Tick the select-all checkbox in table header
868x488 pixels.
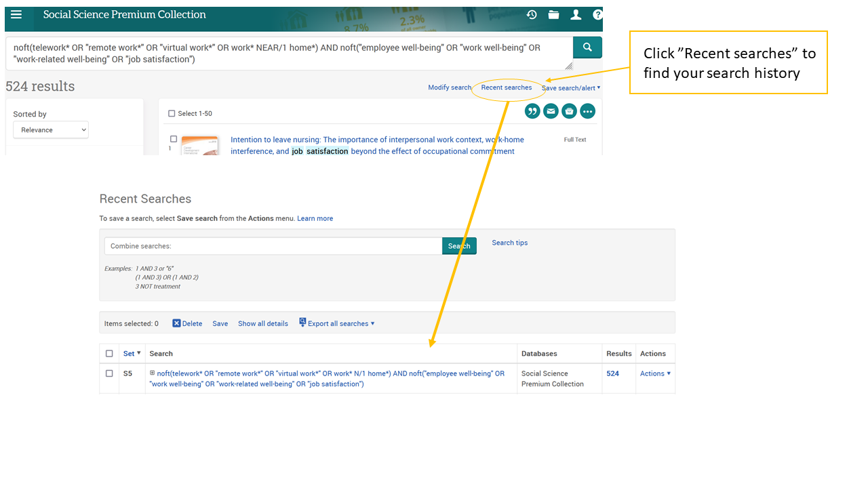click(109, 354)
